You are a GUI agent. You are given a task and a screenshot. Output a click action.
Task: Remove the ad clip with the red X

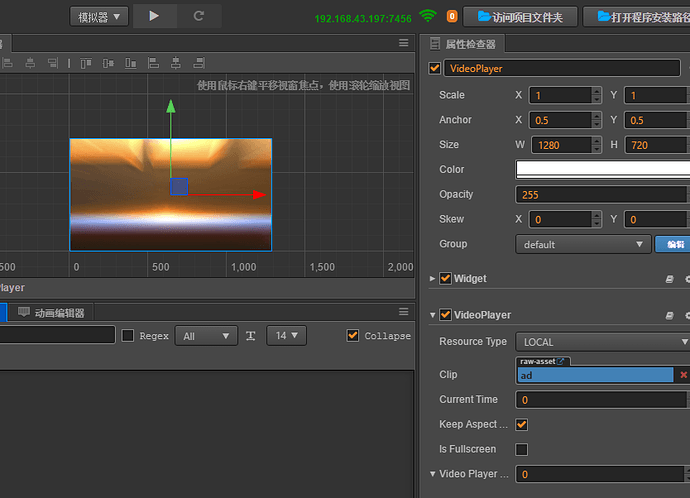(x=684, y=375)
